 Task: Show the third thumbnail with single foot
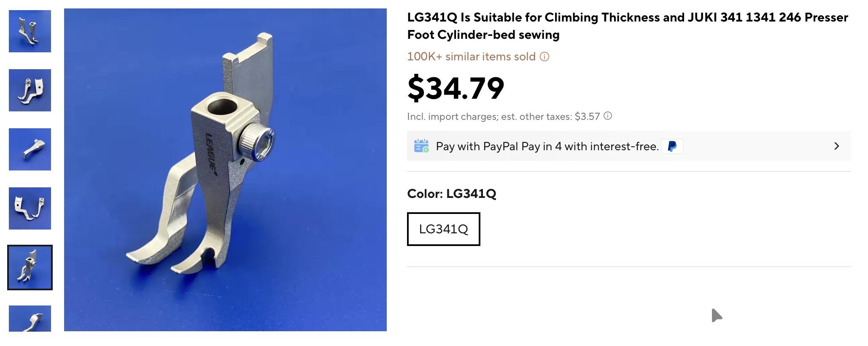click(x=30, y=149)
